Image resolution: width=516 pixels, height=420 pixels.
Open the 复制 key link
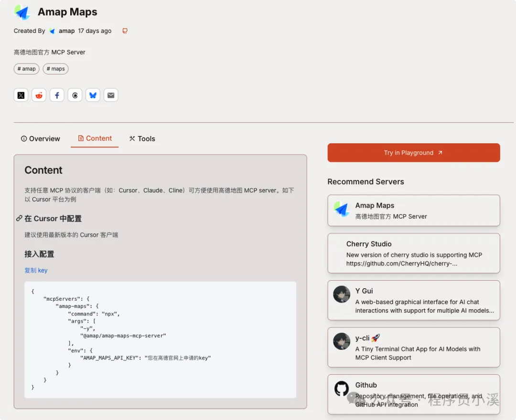click(36, 270)
